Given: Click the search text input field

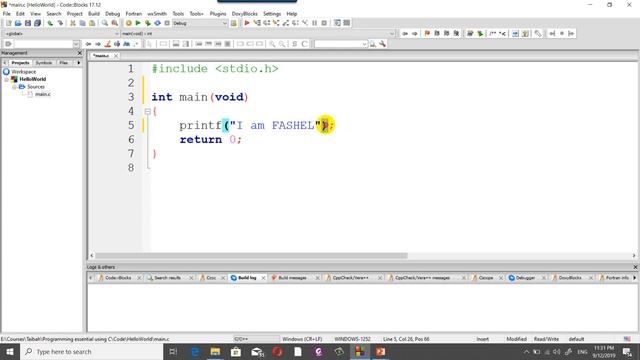Looking at the screenshot, I should tap(43, 44).
